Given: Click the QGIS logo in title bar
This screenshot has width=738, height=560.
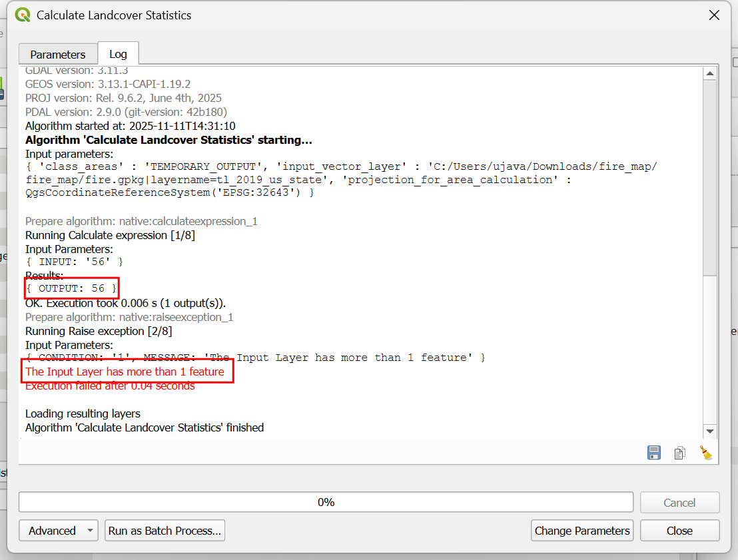Looking at the screenshot, I should click(x=22, y=15).
